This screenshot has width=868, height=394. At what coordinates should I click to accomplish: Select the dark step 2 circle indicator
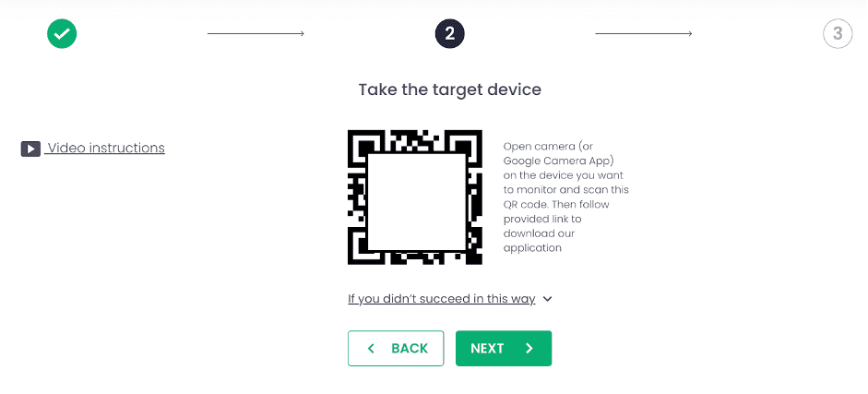[449, 34]
